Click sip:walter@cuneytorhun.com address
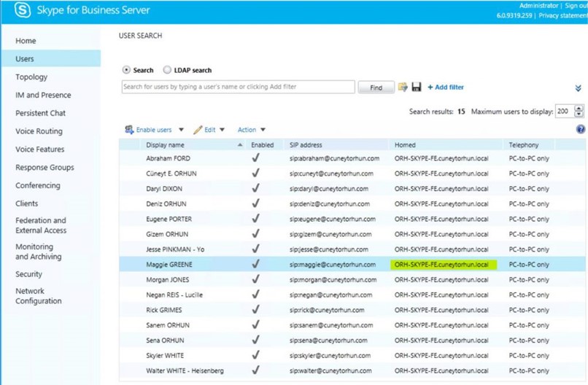The width and height of the screenshot is (588, 385). (x=330, y=370)
